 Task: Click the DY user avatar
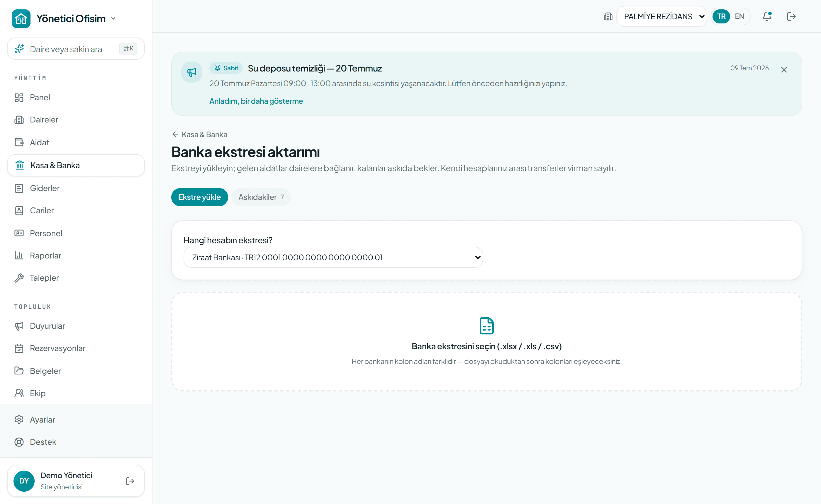coord(24,481)
